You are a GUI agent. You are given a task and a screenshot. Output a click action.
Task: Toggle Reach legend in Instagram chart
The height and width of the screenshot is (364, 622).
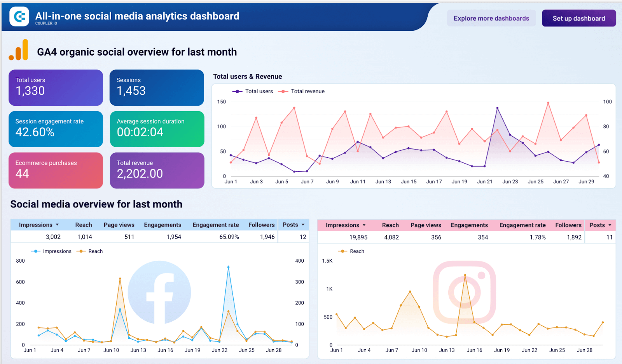pos(351,251)
